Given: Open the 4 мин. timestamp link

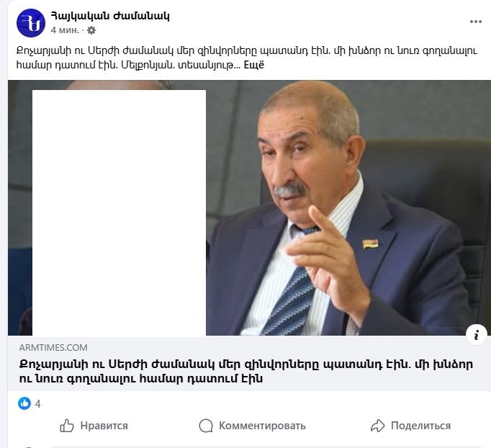Looking at the screenshot, I should pos(65,30).
